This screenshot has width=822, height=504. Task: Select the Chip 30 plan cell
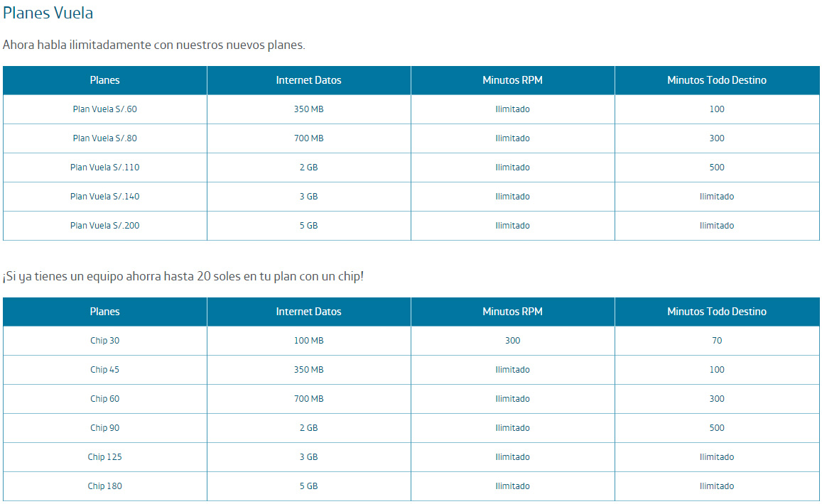[105, 341]
